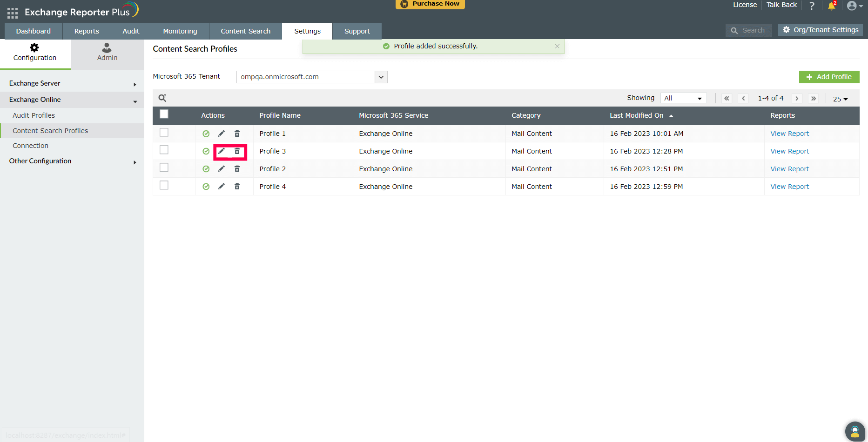Viewport: 868px width, 442px height.
Task: Click the table search magnifier icon
Action: [162, 98]
